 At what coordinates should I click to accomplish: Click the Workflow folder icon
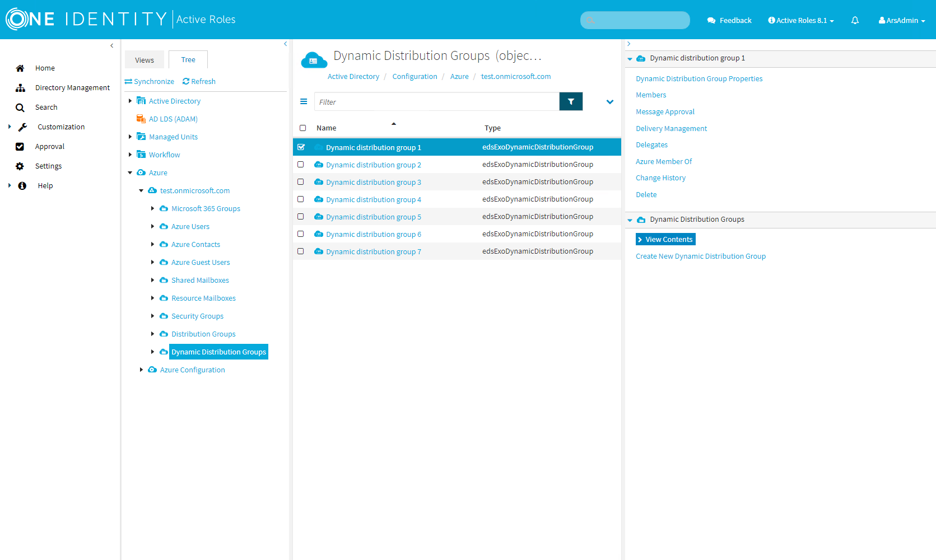coord(141,155)
